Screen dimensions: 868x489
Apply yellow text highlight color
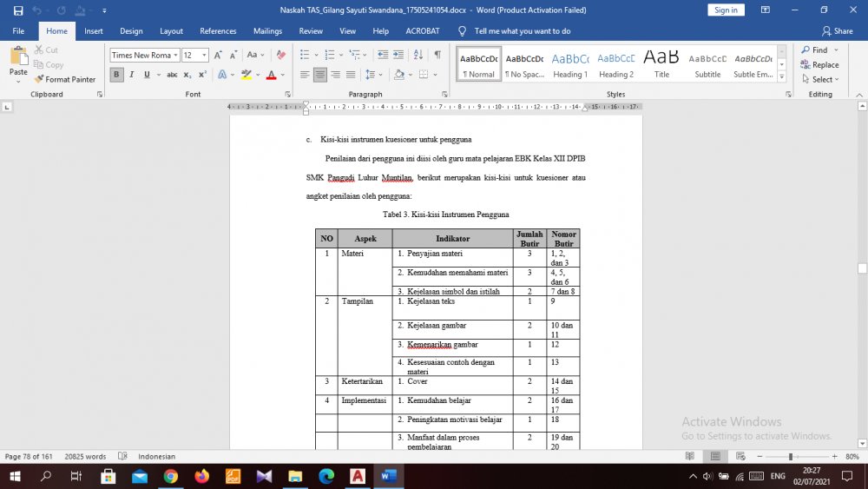[247, 74]
